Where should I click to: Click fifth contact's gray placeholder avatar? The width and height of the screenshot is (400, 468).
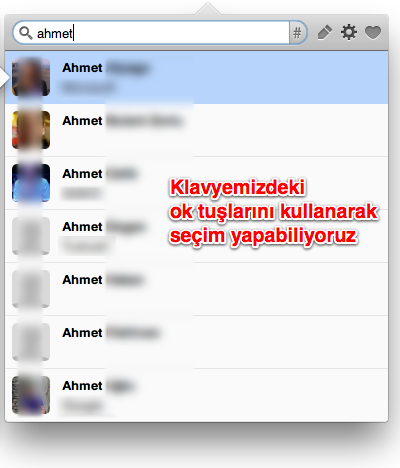pyautogui.click(x=31, y=289)
